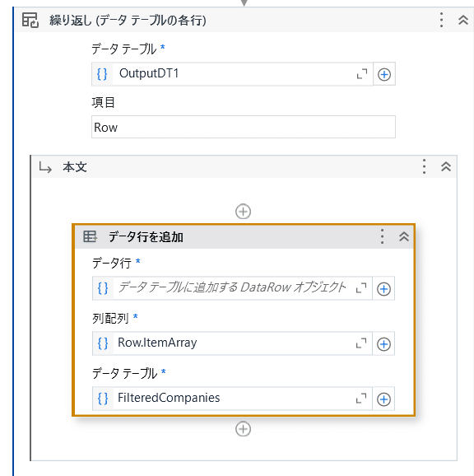Screen dimensions: 474x476
Task: Edit the OutputDT1 data table field
Action: [x=233, y=74]
